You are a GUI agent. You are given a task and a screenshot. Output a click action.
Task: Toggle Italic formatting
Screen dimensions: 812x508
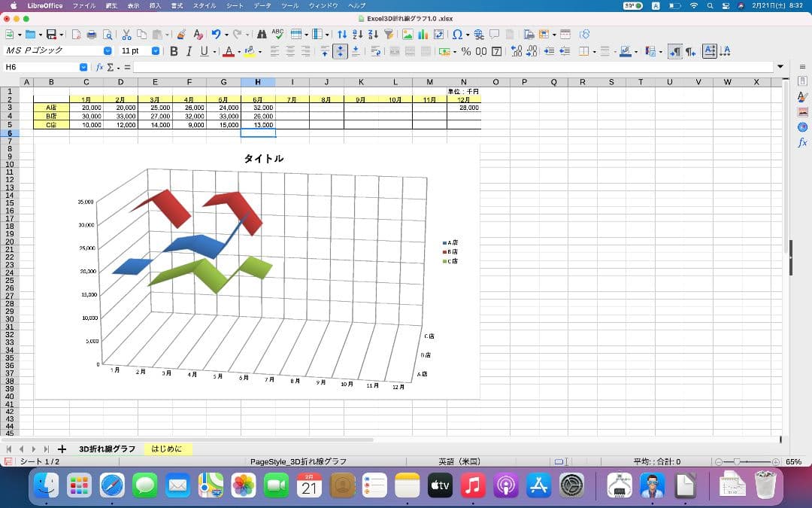pos(189,51)
